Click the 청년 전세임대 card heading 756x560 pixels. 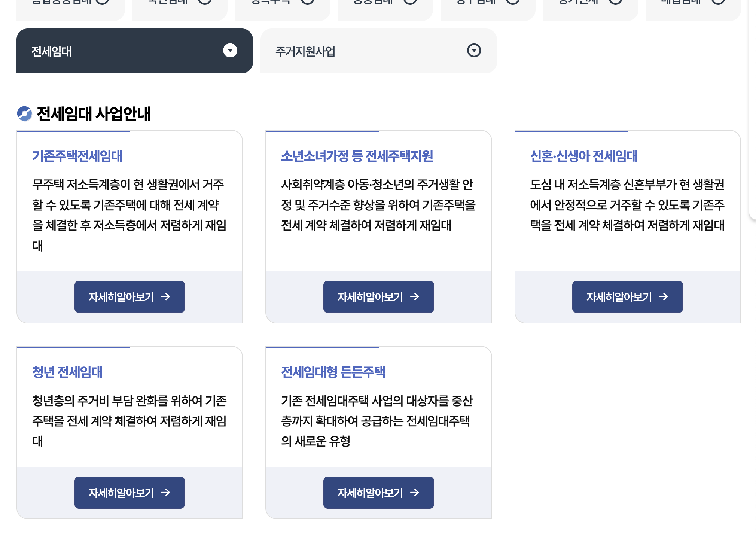tap(67, 372)
